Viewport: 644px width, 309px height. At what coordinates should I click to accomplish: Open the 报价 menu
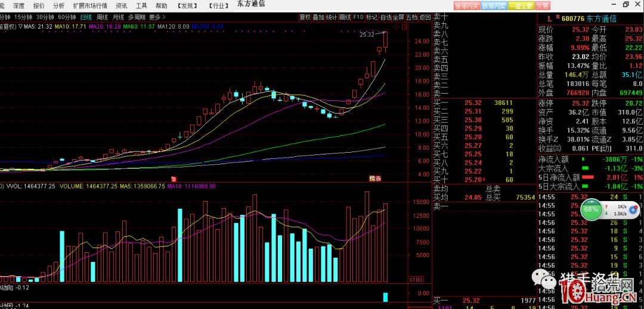[39, 6]
